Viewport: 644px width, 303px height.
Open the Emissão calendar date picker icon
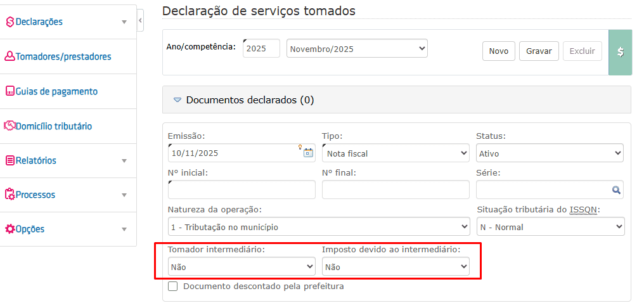point(308,153)
